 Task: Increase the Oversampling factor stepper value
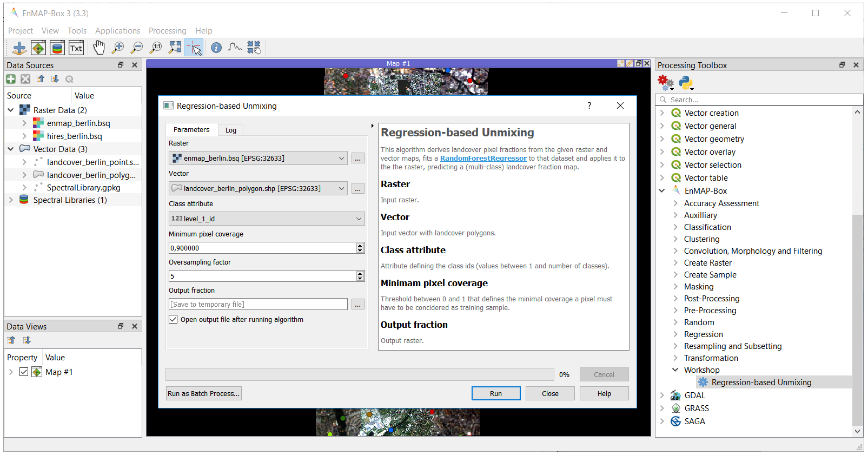pos(360,273)
